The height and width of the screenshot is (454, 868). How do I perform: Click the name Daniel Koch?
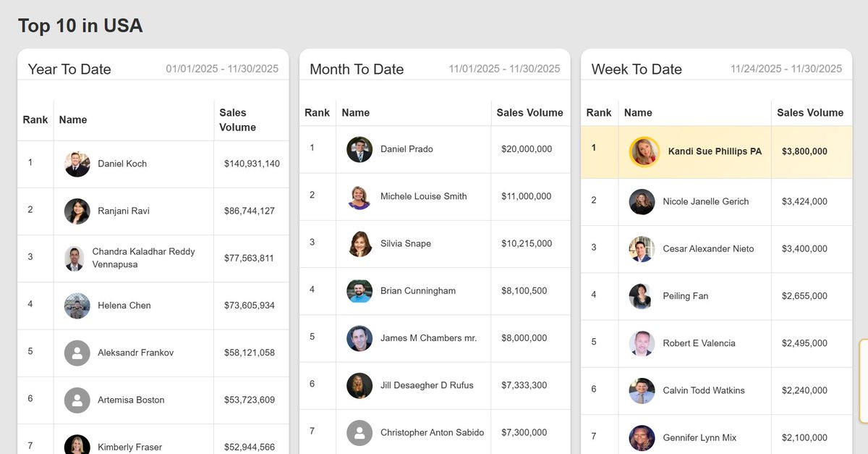point(122,164)
